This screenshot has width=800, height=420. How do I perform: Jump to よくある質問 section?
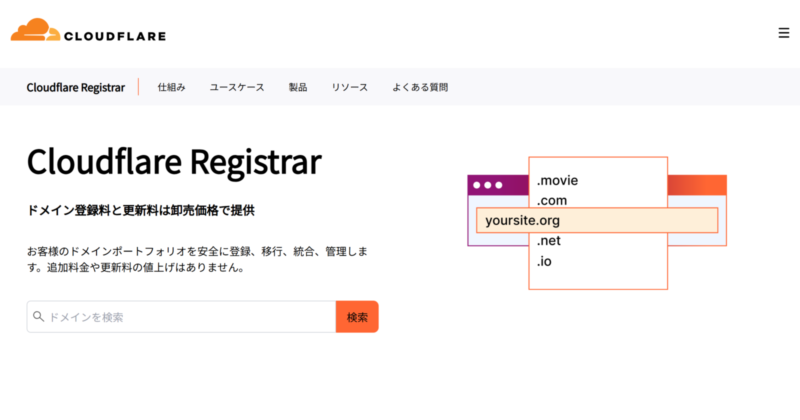tap(420, 87)
